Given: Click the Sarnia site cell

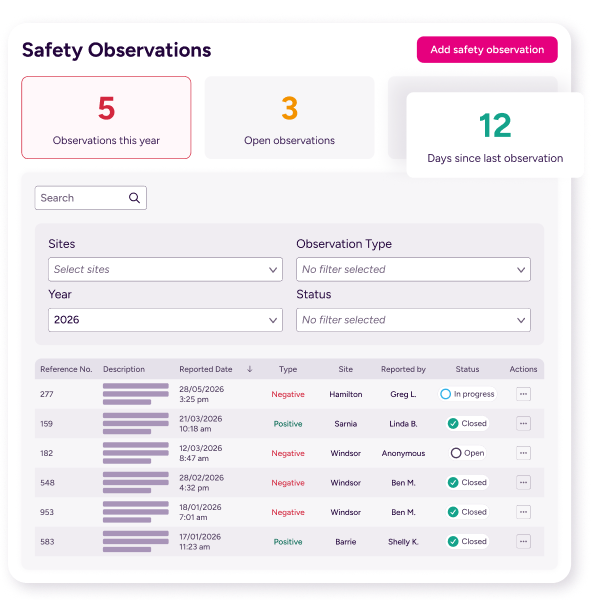Looking at the screenshot, I should 346,424.
